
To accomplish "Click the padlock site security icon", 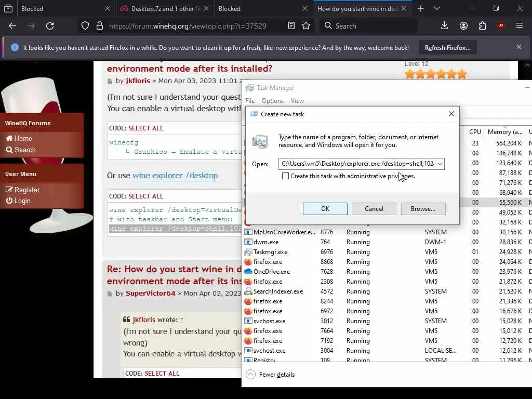I will (x=99, y=26).
